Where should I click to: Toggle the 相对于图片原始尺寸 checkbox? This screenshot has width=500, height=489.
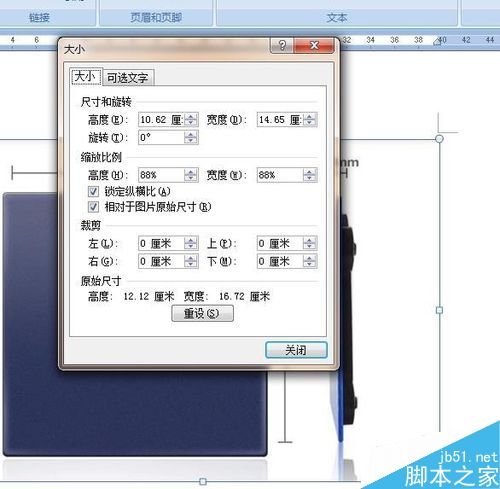coord(93,207)
